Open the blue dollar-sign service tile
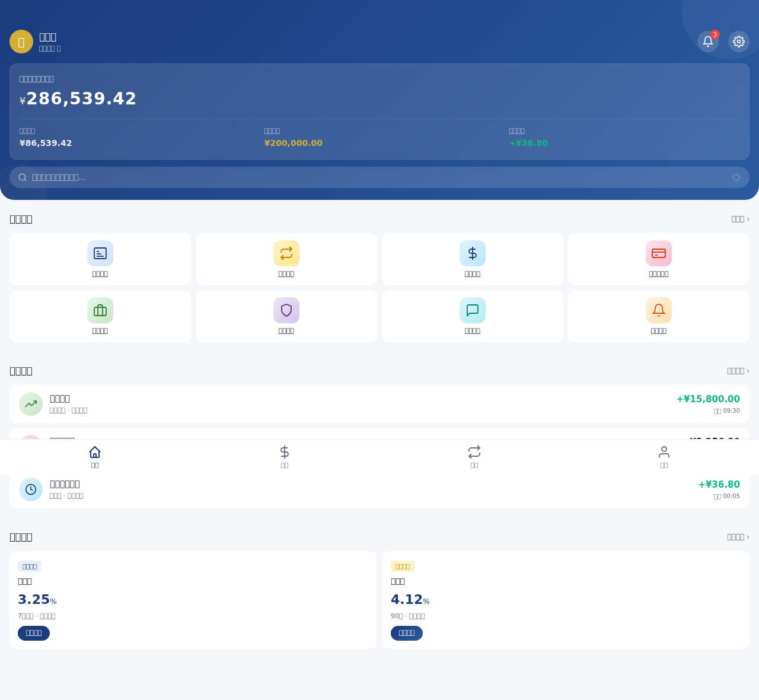Image resolution: width=759 pixels, height=700 pixels. coord(473,259)
